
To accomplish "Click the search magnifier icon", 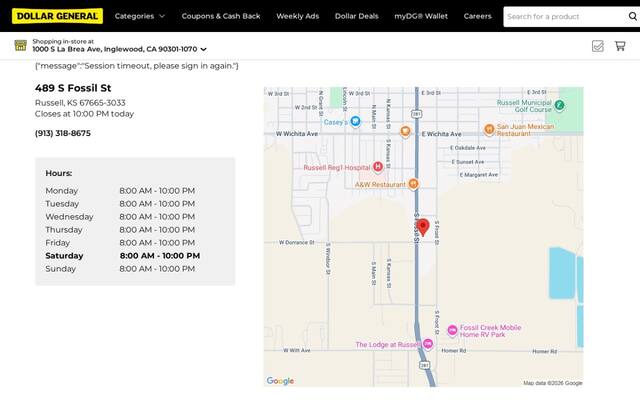I will click(633, 16).
